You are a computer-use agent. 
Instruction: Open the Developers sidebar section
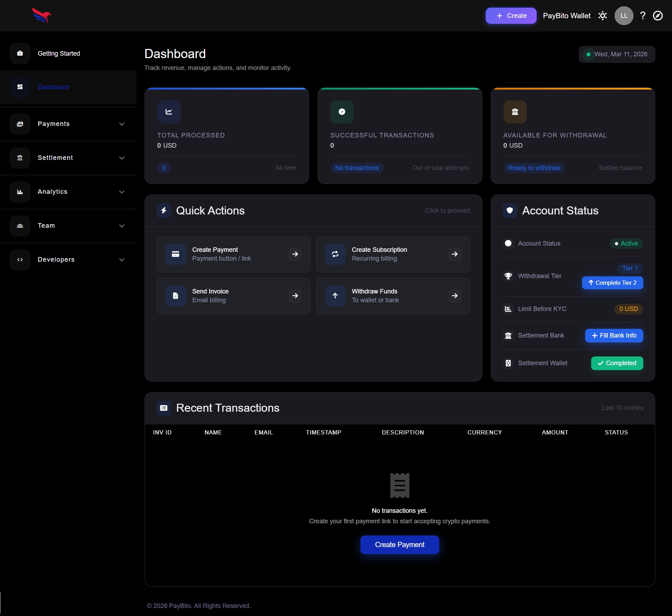click(x=68, y=260)
